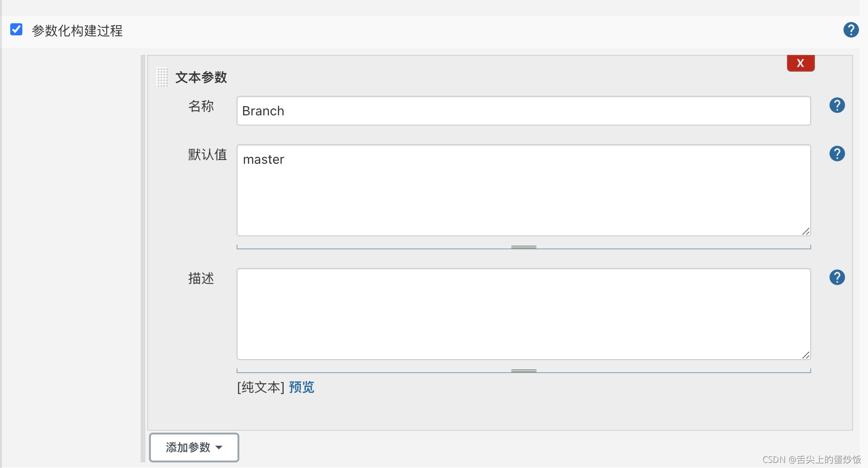Click the empty 描述 textarea

pyautogui.click(x=523, y=314)
